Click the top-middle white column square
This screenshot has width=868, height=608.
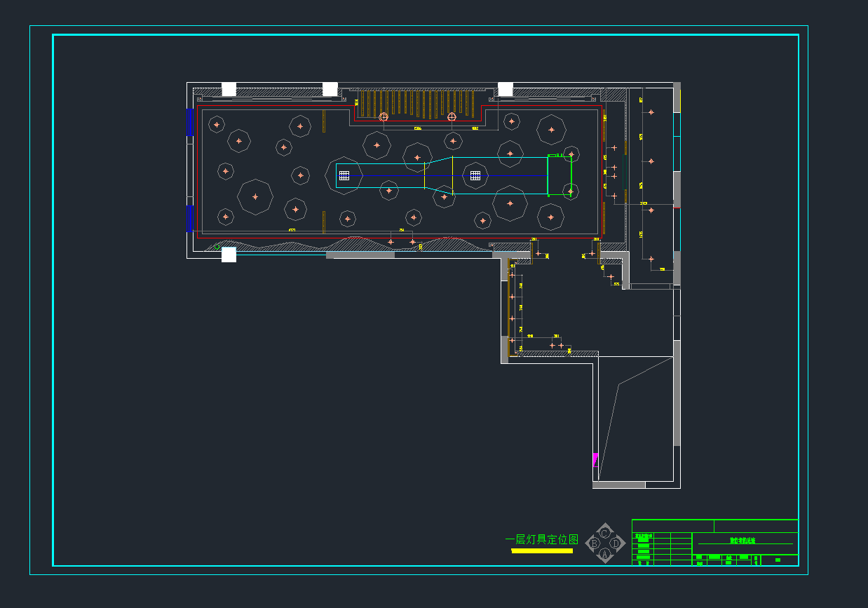(330, 89)
